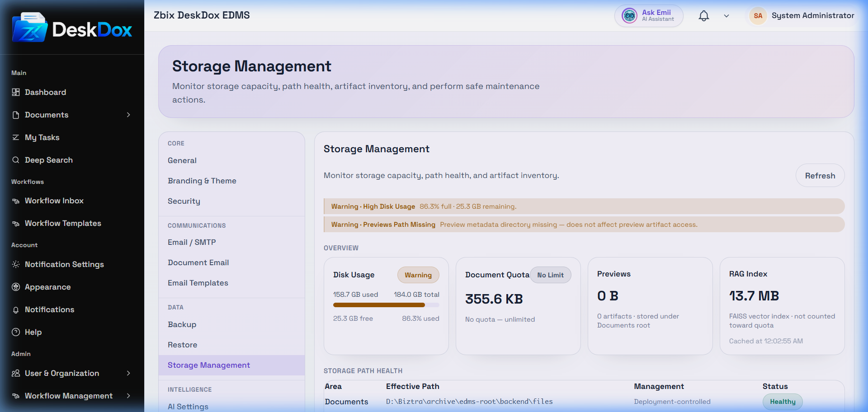
Task: Go to Restore settings
Action: (231, 345)
